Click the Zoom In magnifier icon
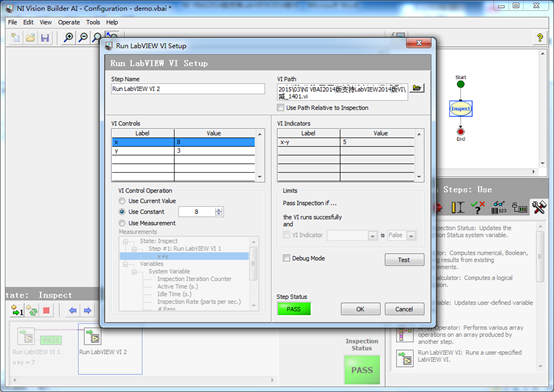The width and height of the screenshot is (554, 392). pos(69,37)
